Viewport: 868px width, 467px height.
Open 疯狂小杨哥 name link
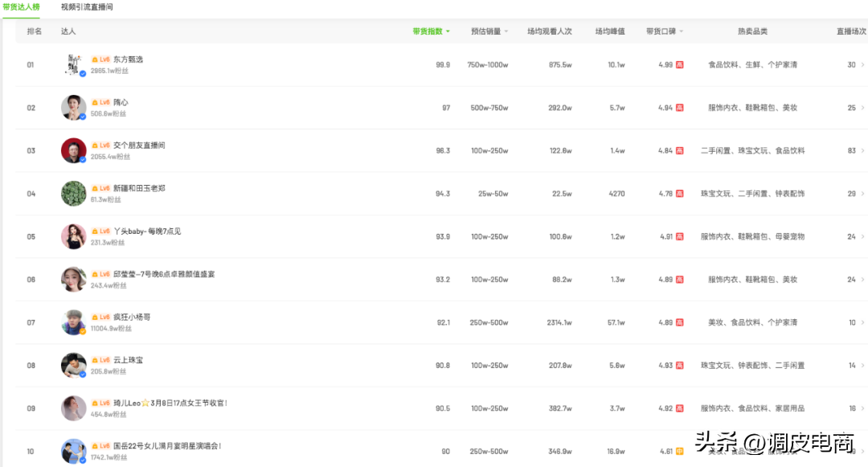(x=132, y=317)
